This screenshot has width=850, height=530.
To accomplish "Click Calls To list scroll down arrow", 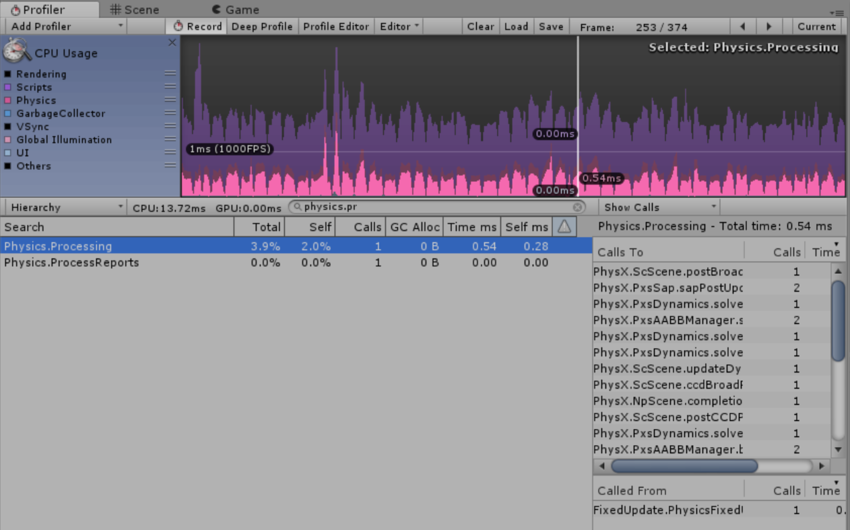I will pos(838,449).
